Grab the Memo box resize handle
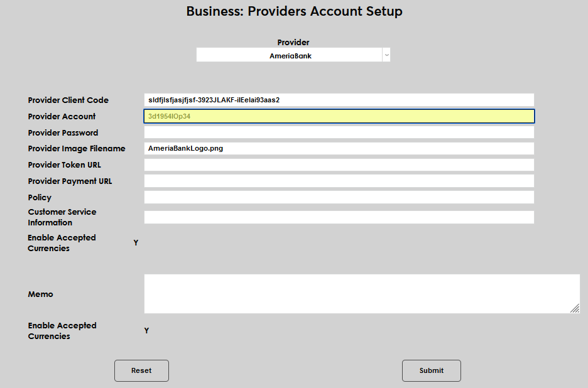 575,308
